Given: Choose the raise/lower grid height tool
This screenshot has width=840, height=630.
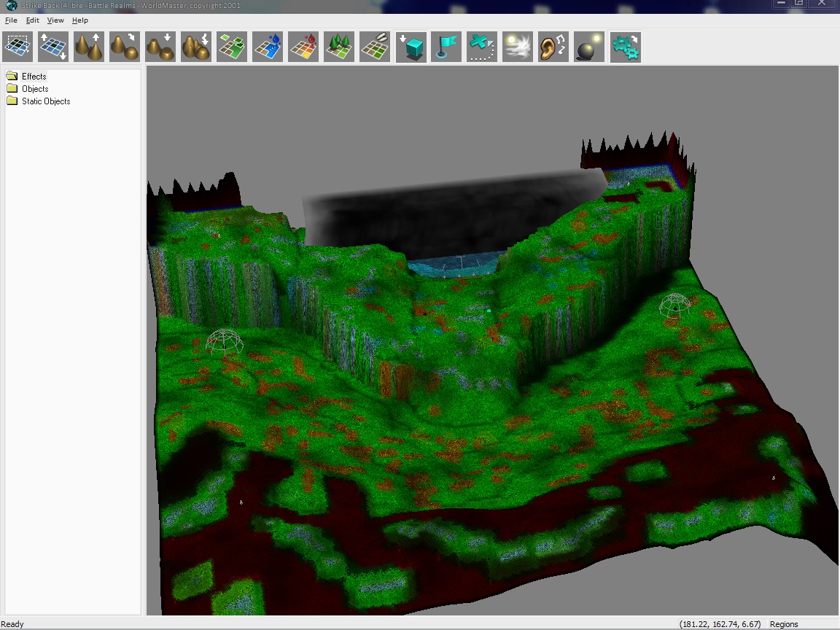Looking at the screenshot, I should [53, 47].
